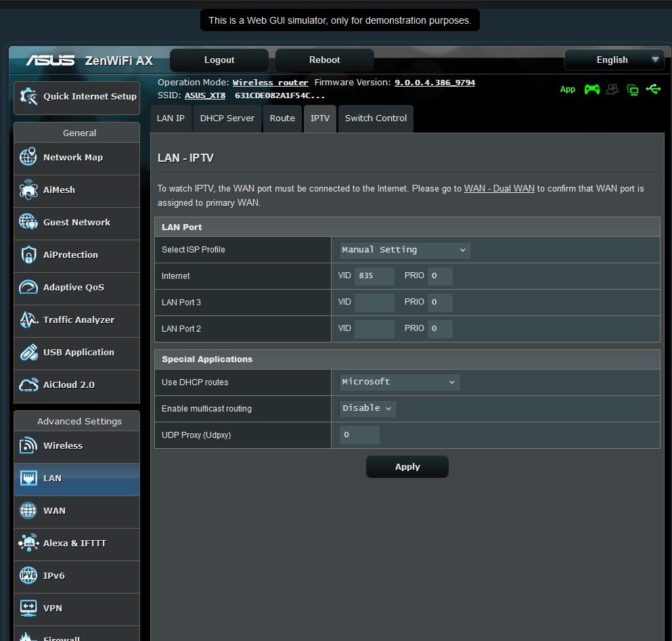Click the LAN Port 3 PRIO field

440,303
